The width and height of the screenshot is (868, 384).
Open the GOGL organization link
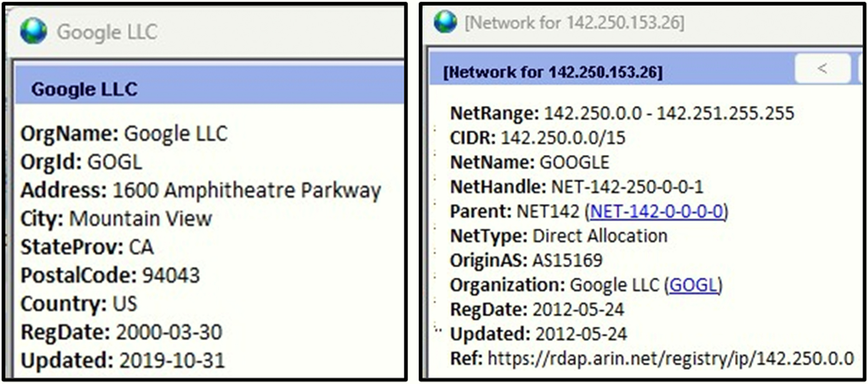pos(693,285)
